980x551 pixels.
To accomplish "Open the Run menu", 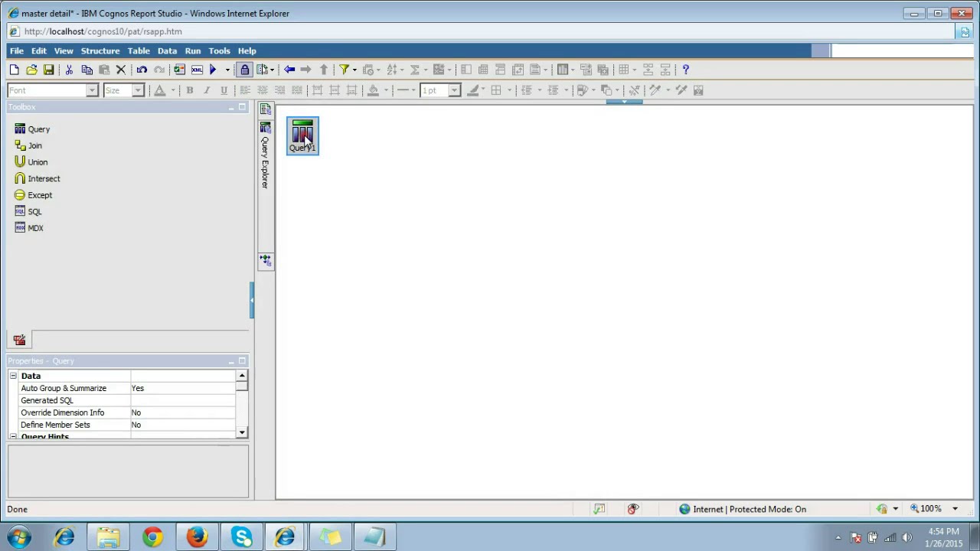I will tap(193, 51).
